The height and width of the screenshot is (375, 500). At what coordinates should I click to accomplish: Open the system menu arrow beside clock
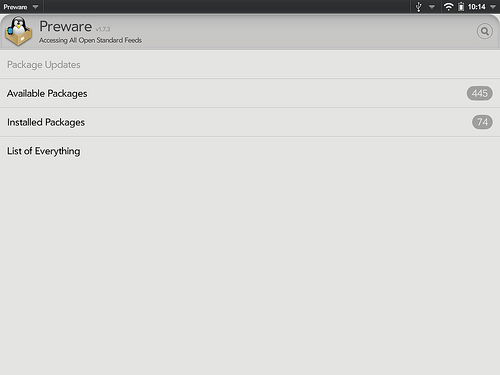tap(493, 7)
